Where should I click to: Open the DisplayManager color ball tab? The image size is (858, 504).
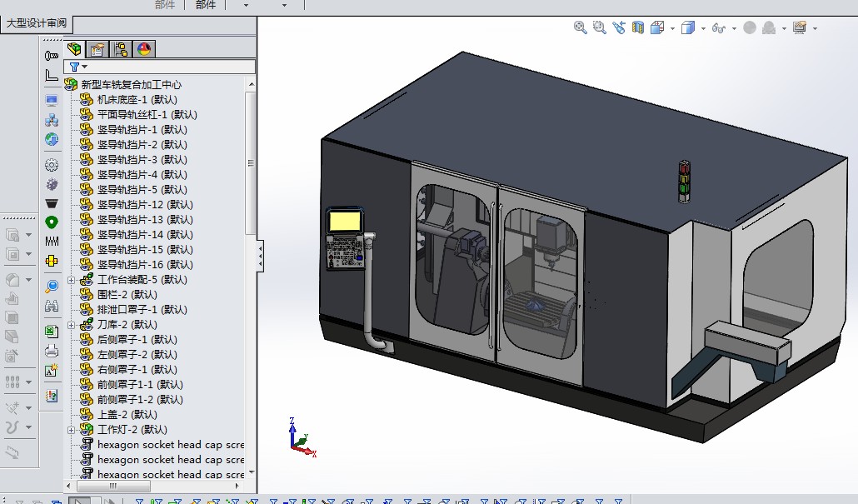(x=143, y=49)
